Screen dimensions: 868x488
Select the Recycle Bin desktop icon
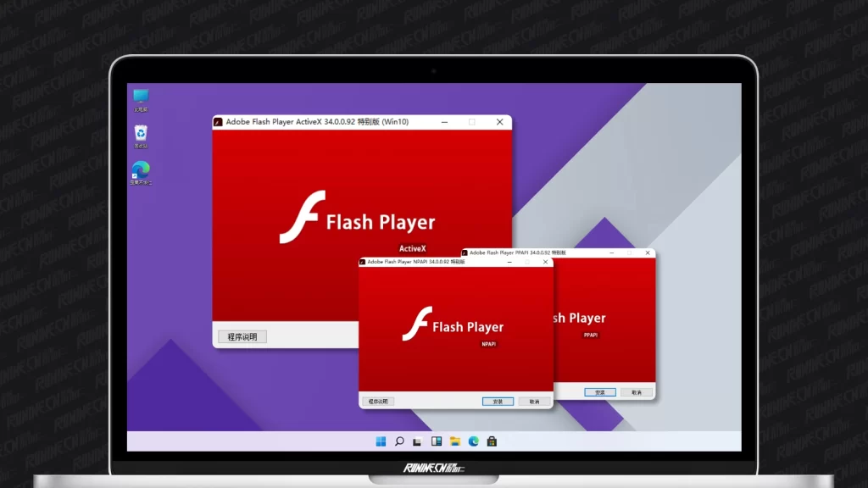pyautogui.click(x=141, y=136)
